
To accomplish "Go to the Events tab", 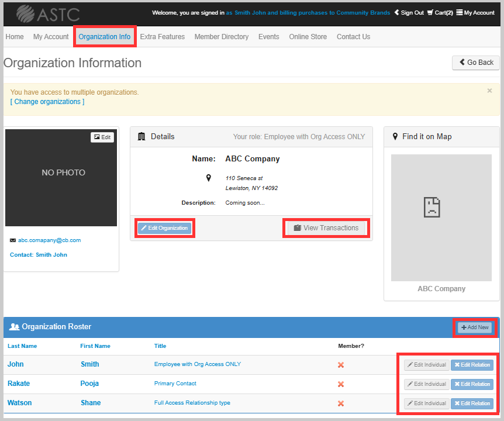I will pyautogui.click(x=269, y=37).
